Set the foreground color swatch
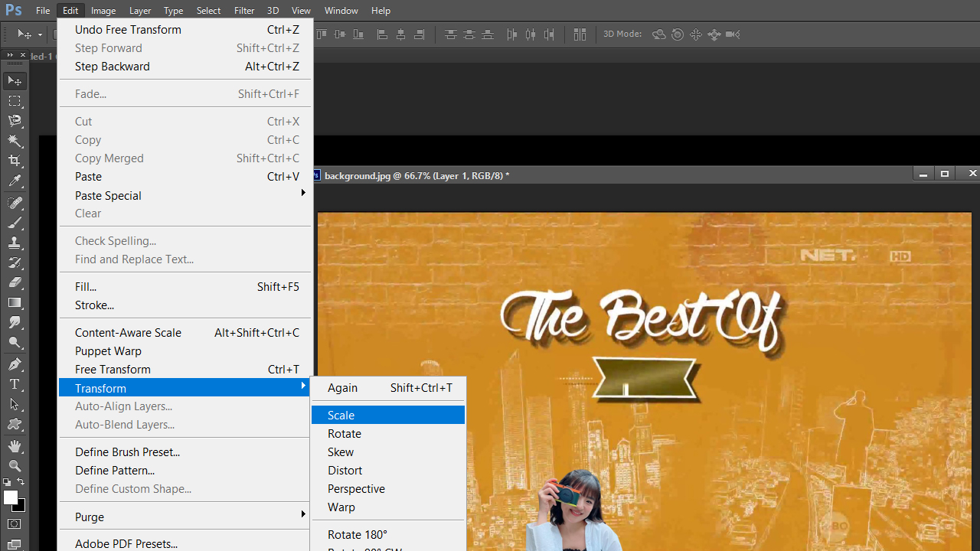Screen dimensions: 980x551 coord(10,497)
